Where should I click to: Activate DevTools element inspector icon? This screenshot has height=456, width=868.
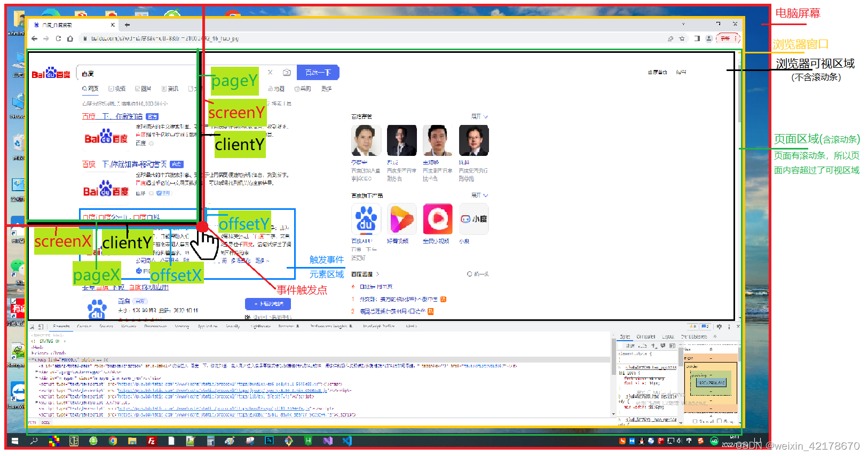click(x=32, y=326)
